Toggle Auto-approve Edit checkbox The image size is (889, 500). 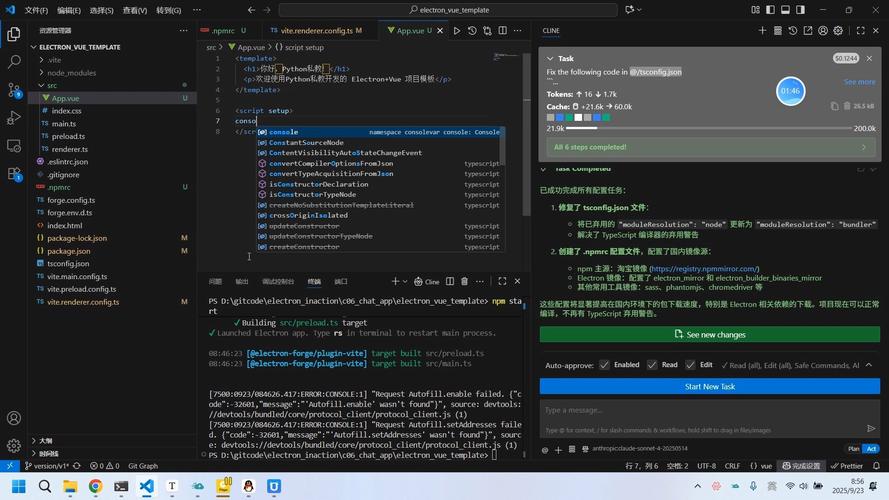(690, 365)
